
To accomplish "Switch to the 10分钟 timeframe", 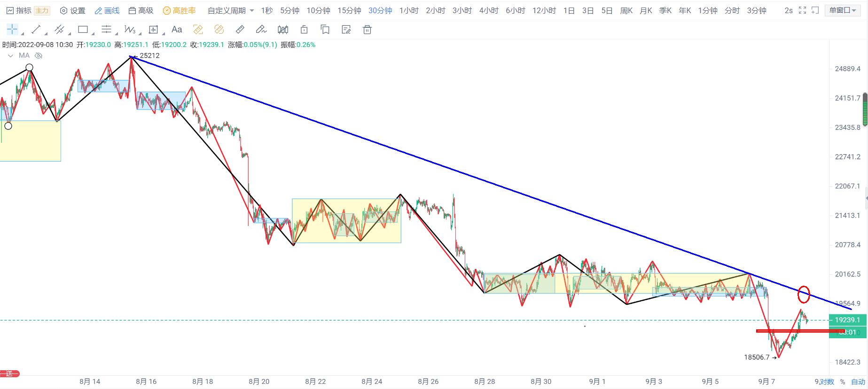I will 318,10.
